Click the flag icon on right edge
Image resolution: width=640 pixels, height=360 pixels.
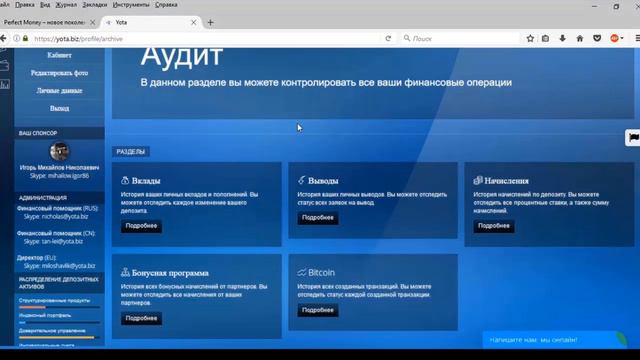coord(633,138)
